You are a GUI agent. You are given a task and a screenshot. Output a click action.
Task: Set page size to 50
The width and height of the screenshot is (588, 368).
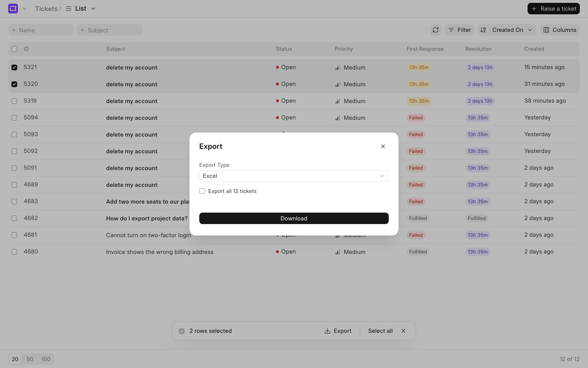[30, 359]
